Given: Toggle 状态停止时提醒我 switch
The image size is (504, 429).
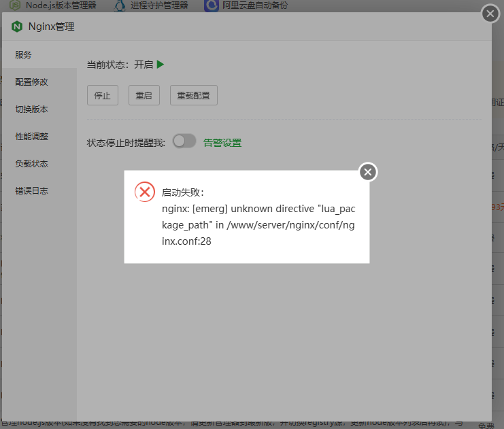Looking at the screenshot, I should point(184,141).
